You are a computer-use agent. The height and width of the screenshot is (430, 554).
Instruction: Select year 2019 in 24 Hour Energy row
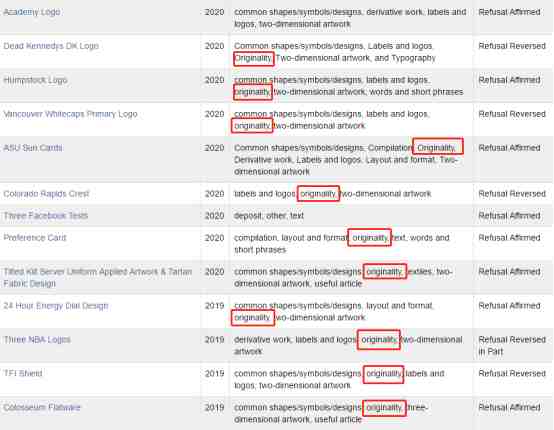pos(214,306)
